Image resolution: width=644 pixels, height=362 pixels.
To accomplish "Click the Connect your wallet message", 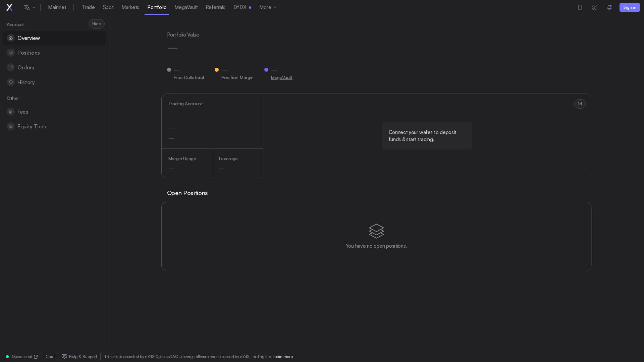I will pyautogui.click(x=427, y=136).
